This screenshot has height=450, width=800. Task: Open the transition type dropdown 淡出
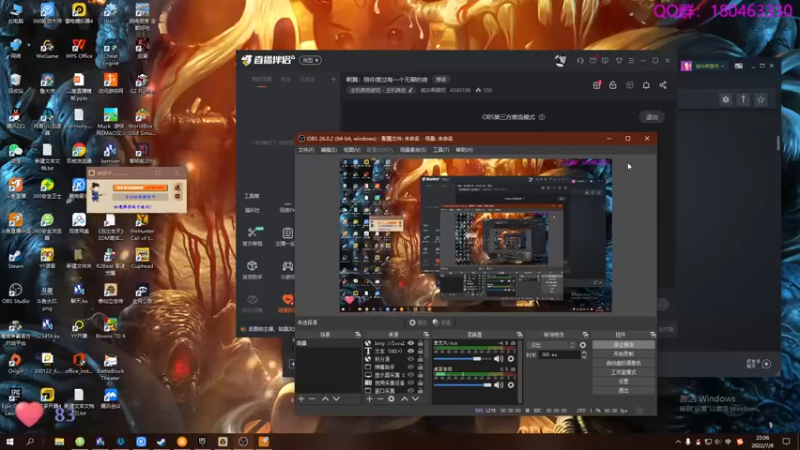coord(552,345)
